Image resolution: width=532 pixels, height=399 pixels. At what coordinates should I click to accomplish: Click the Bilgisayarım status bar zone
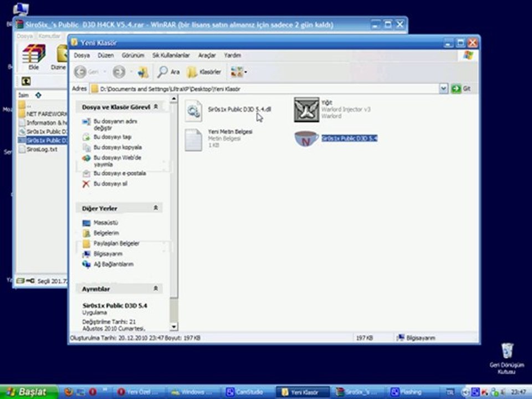436,338
